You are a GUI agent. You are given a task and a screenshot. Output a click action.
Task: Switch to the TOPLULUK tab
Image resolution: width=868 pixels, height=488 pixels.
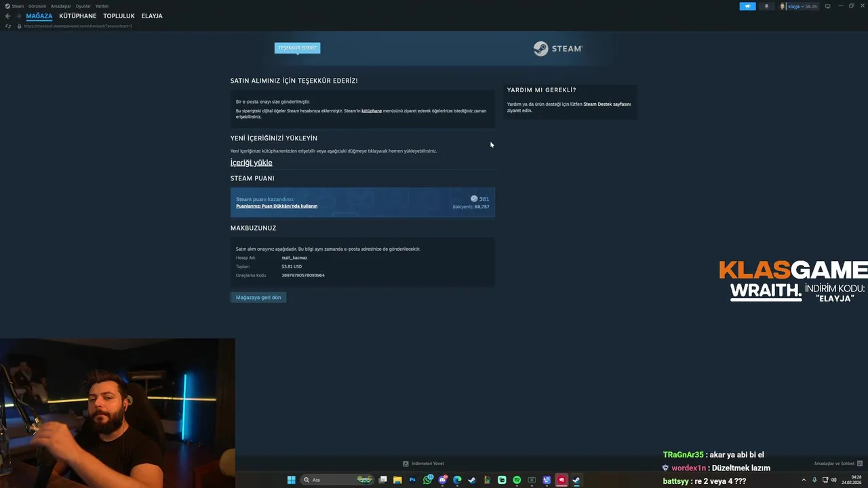coord(119,16)
